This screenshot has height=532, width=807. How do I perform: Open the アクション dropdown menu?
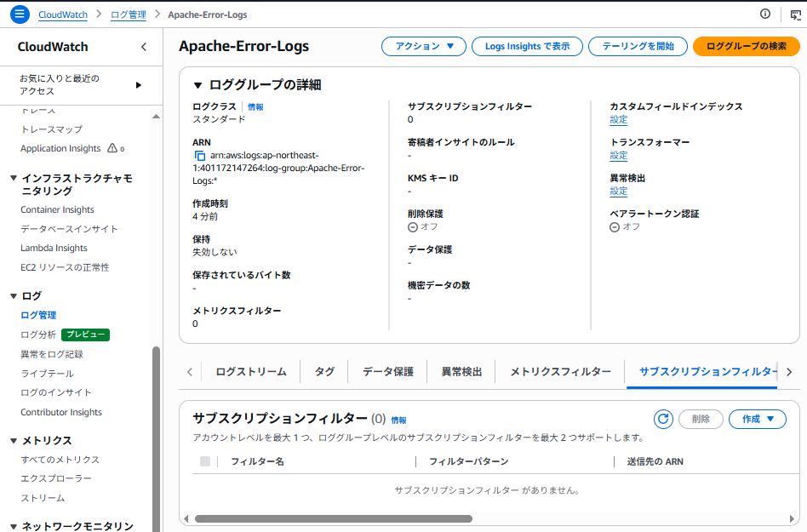(424, 46)
